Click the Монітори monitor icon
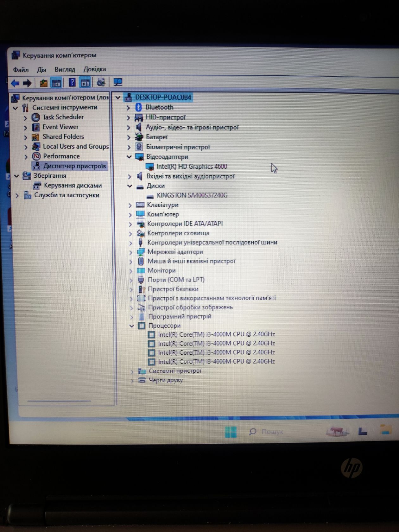The height and width of the screenshot is (532, 399). coord(141,271)
